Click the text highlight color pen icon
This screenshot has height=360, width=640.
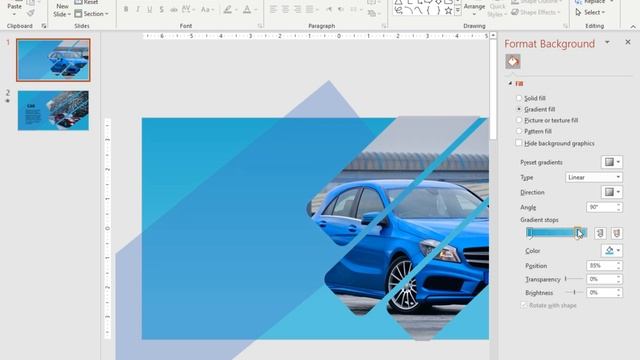tap(228, 9)
